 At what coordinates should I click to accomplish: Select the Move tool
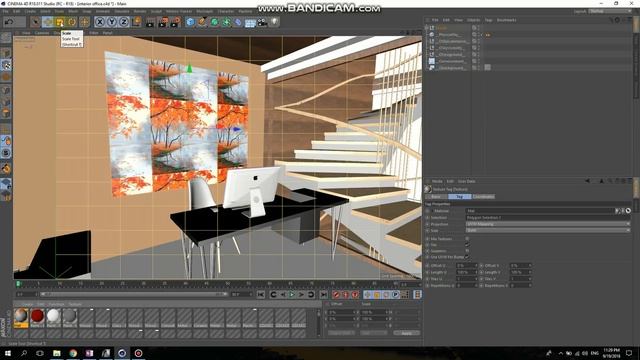tap(47, 22)
